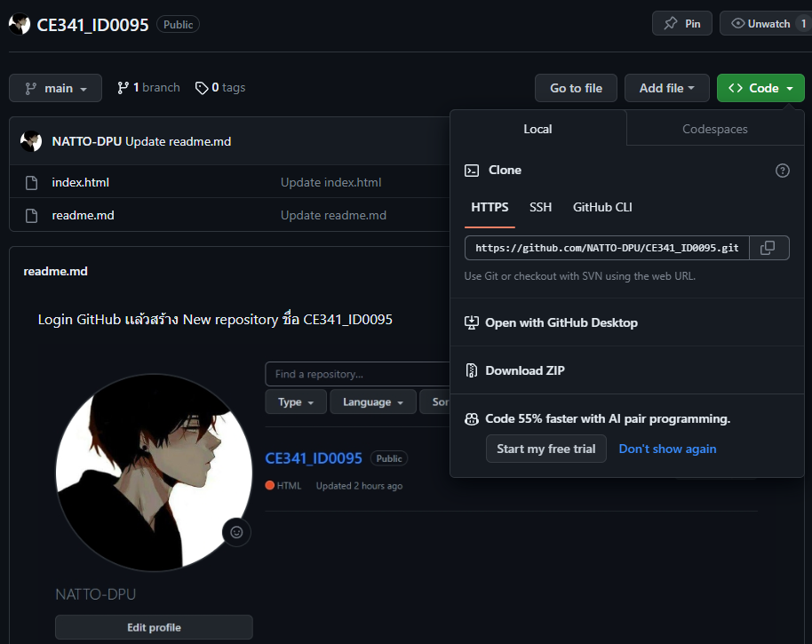Select the SSH clone tab
This screenshot has height=644, width=812.
coord(540,207)
